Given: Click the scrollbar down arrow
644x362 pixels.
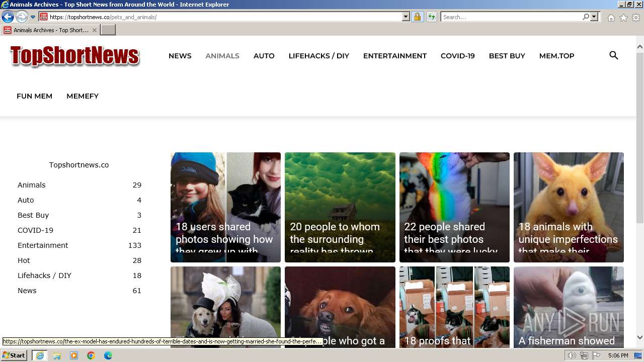Looking at the screenshot, I should (640, 337).
